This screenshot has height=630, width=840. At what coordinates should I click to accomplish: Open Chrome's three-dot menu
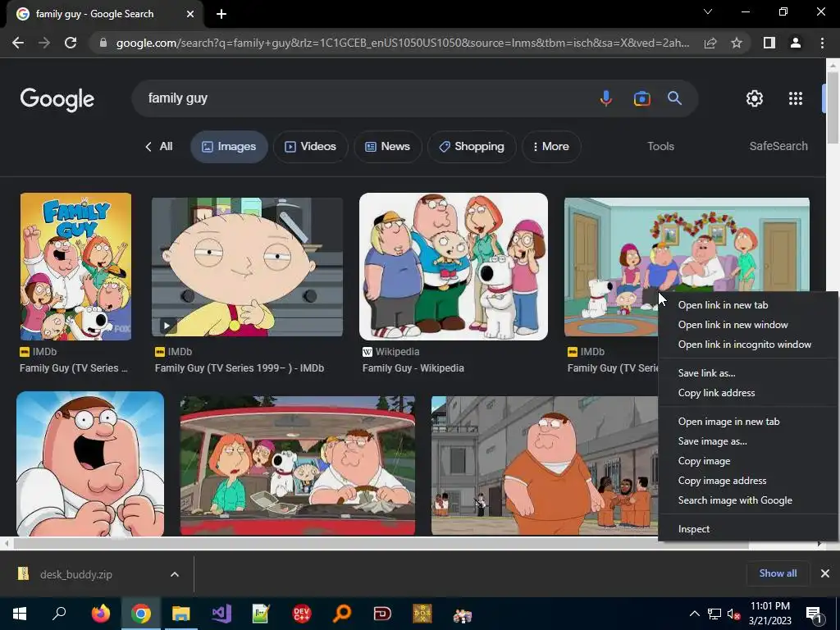coord(822,43)
